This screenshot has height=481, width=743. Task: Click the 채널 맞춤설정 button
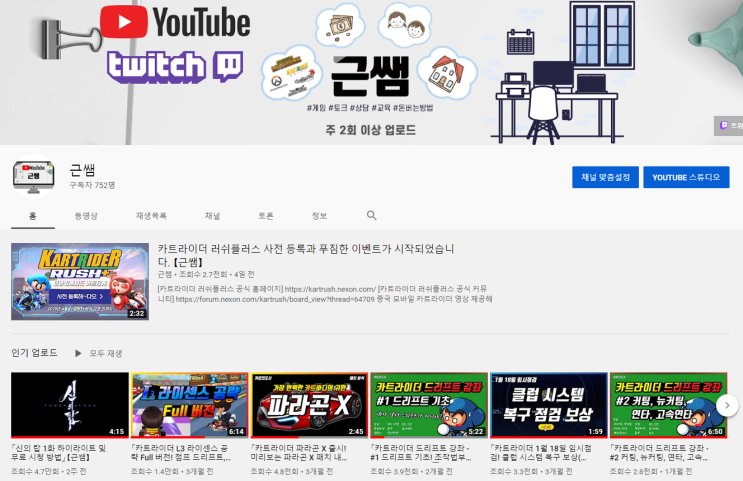[x=605, y=177]
